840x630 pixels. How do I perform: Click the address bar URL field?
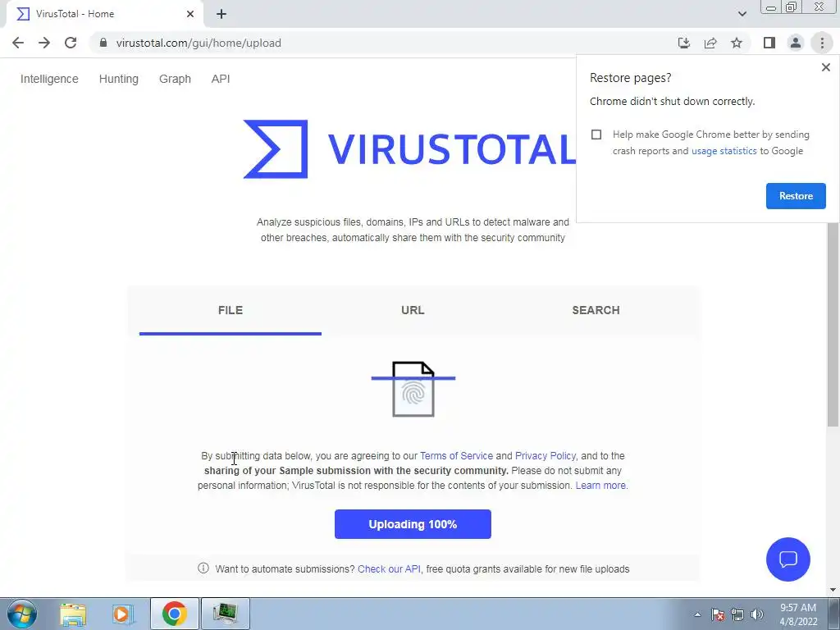click(x=381, y=43)
